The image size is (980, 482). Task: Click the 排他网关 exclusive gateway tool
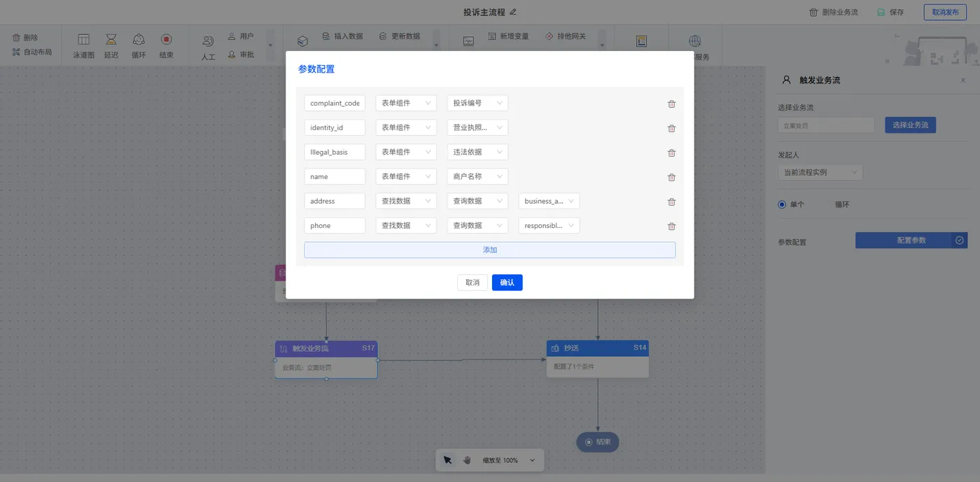tap(566, 36)
